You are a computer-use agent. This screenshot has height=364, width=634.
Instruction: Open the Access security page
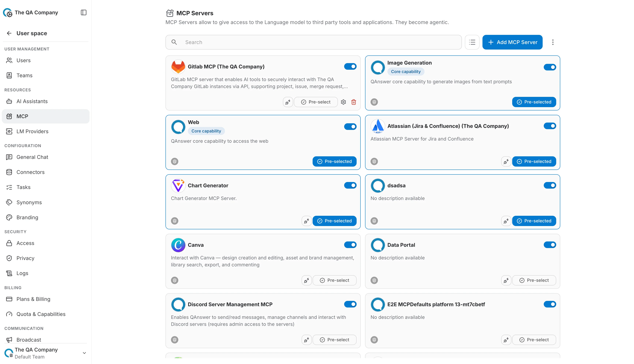point(45,243)
